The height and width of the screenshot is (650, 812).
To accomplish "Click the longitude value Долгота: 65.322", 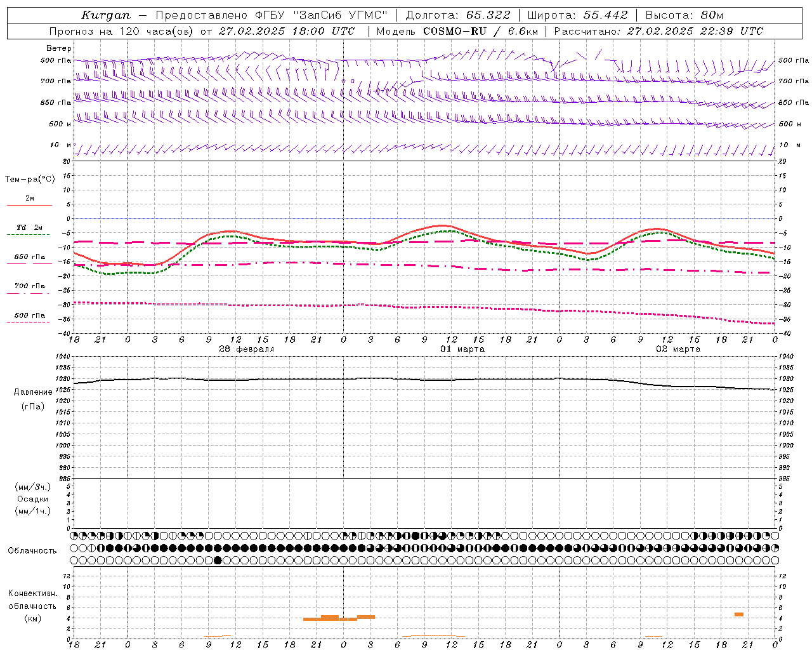I will [458, 15].
